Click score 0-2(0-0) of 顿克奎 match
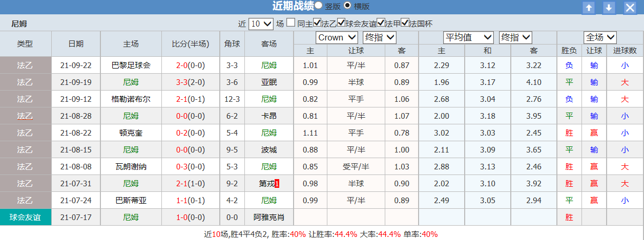Image resolution: width=644 pixels, height=240 pixels. [x=191, y=133]
